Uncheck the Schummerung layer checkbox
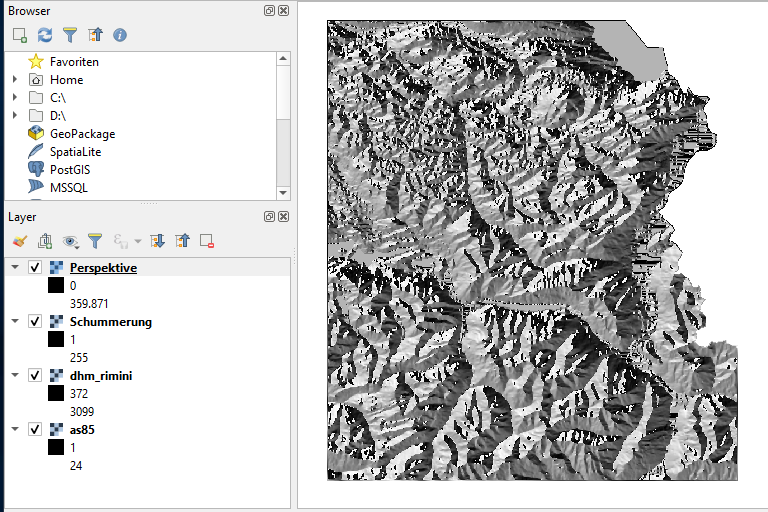Viewport: 768px width, 512px height. 36,322
